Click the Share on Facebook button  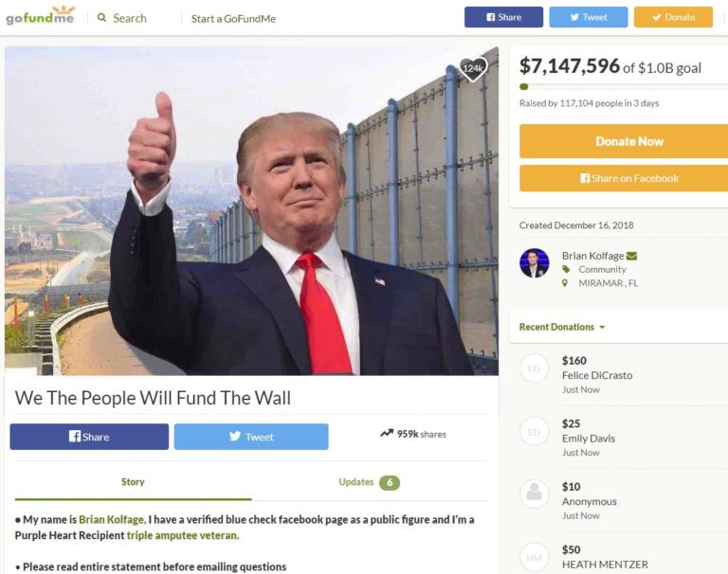tap(624, 178)
